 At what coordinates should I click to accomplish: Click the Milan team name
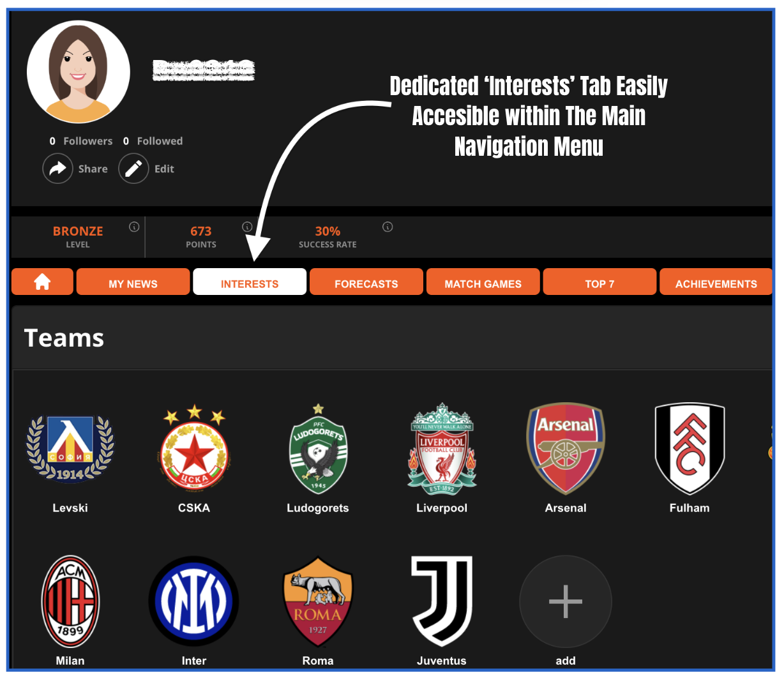70,661
